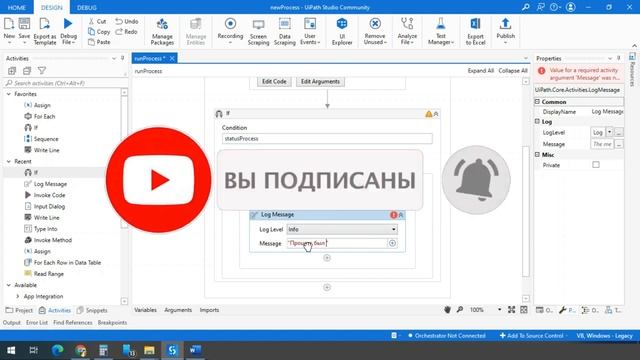Switch to HOME ribbon tab
The height and width of the screenshot is (360, 640).
pyautogui.click(x=17, y=7)
